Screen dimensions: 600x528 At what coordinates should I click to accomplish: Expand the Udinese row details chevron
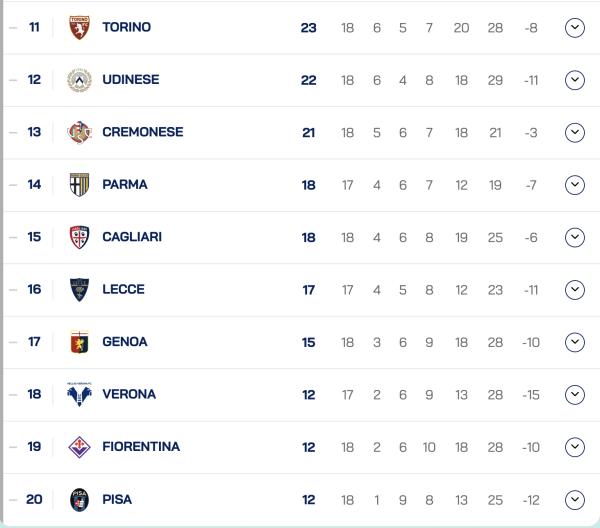click(574, 80)
